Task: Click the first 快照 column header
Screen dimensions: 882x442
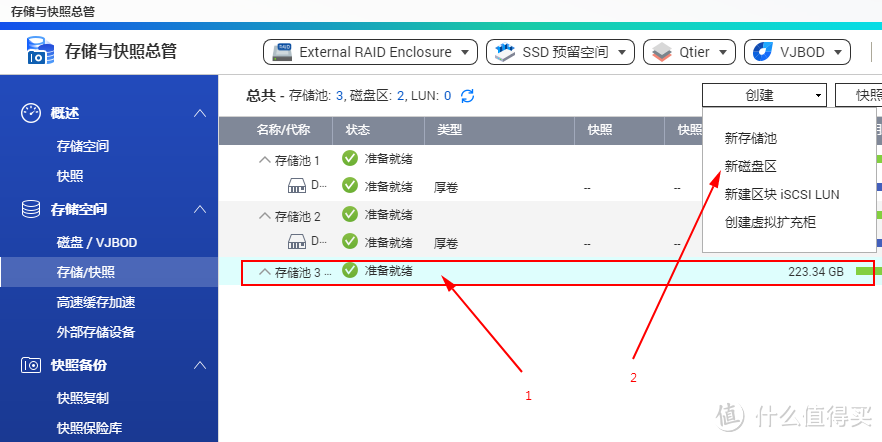Action: coord(600,130)
